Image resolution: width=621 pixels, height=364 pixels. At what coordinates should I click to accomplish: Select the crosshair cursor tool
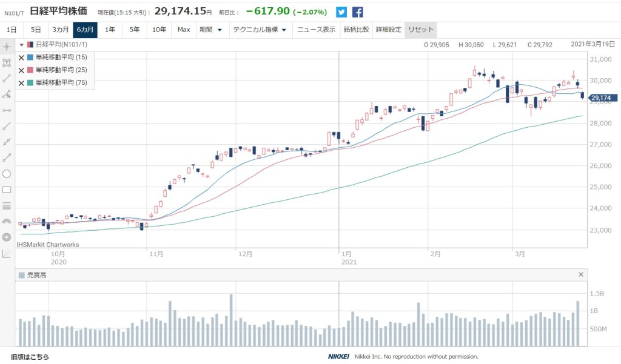pyautogui.click(x=7, y=47)
